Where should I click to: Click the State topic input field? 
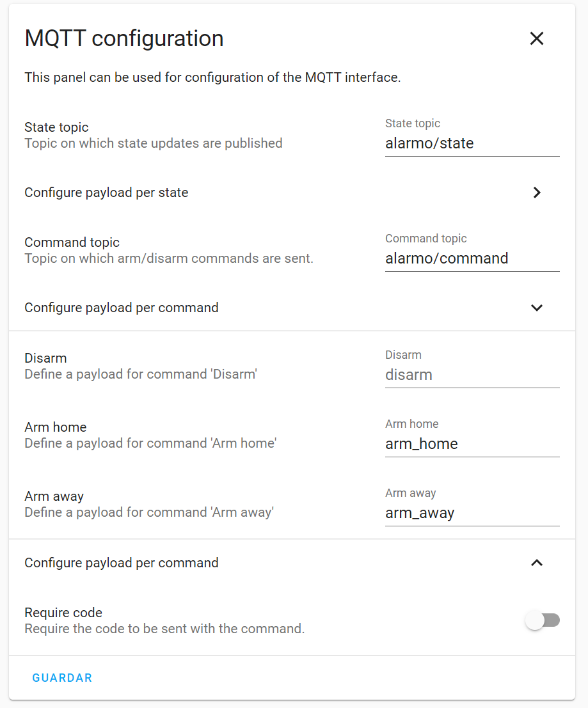472,143
